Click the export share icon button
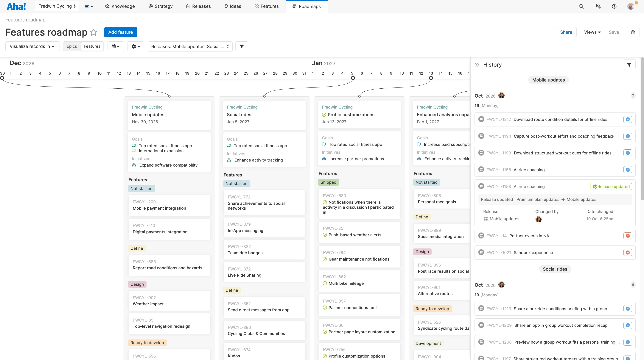644x360 pixels. coord(633,32)
